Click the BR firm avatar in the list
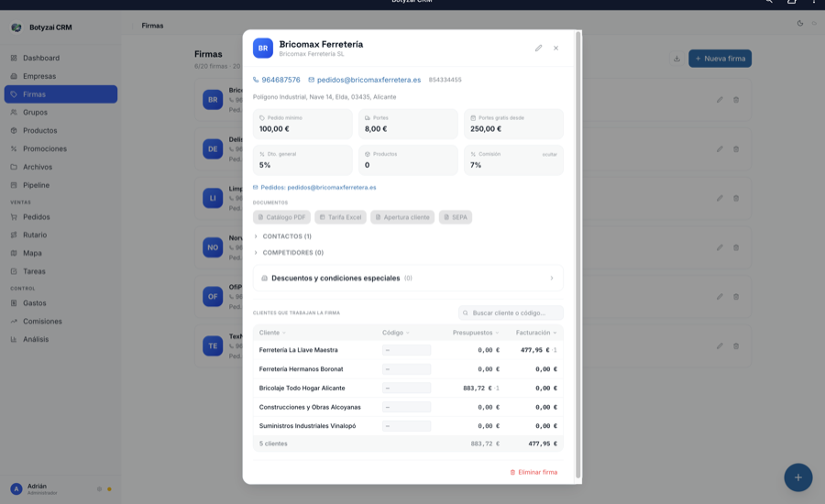 (x=213, y=100)
